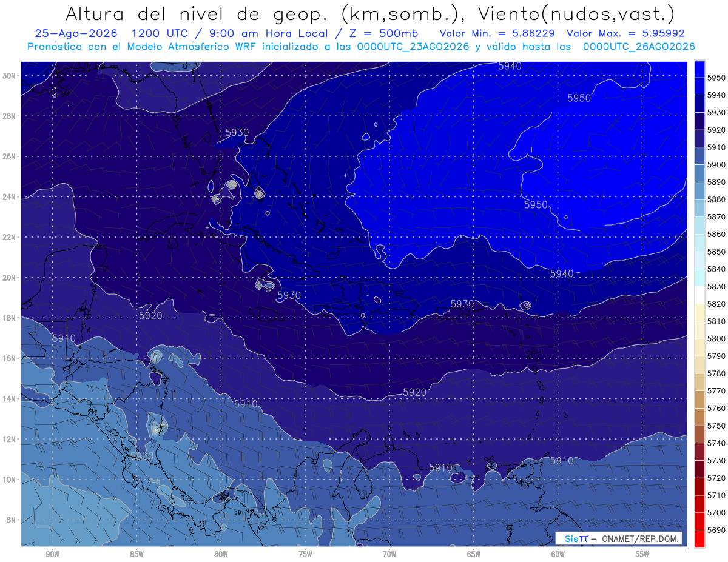Viewport: 728px width, 562px height.
Task: Click the '85W' longitude label
Action: tap(136, 554)
